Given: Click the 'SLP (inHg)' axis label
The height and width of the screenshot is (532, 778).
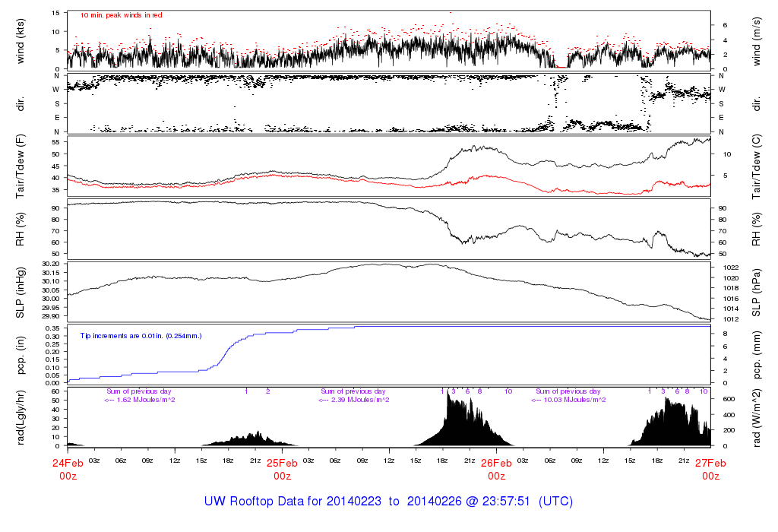Looking at the screenshot, I should click(x=21, y=292).
